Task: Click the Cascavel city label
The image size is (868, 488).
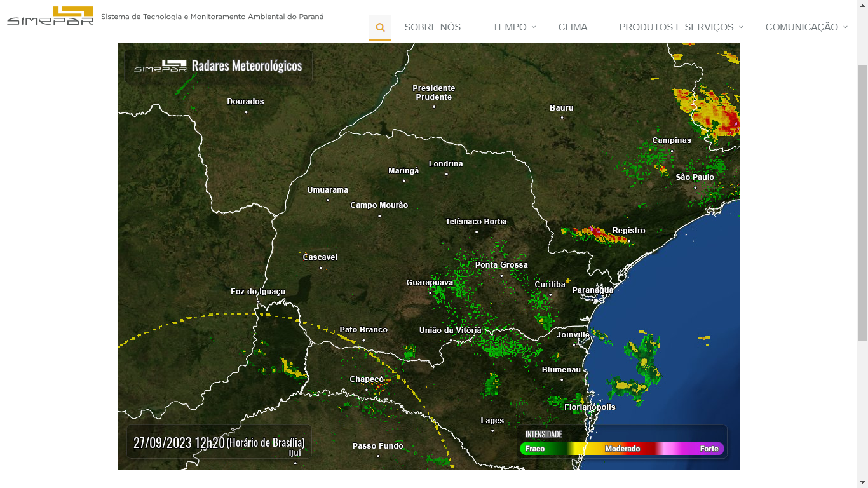Action: [320, 257]
